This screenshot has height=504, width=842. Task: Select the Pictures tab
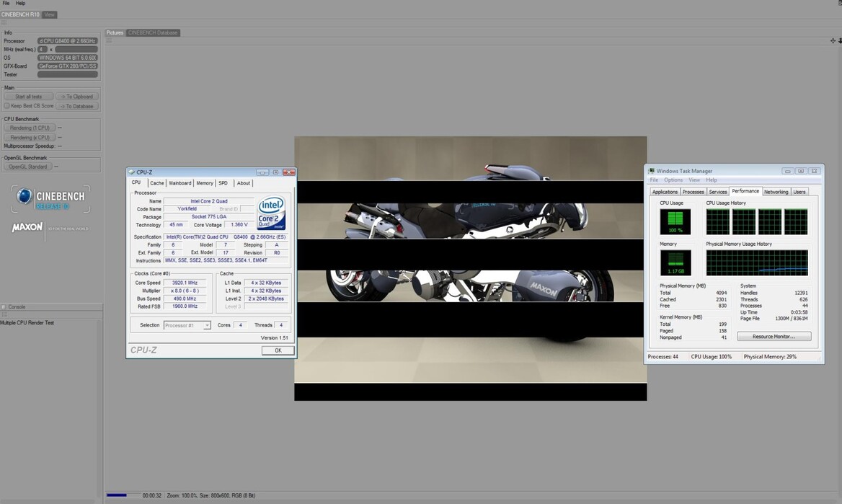point(115,32)
